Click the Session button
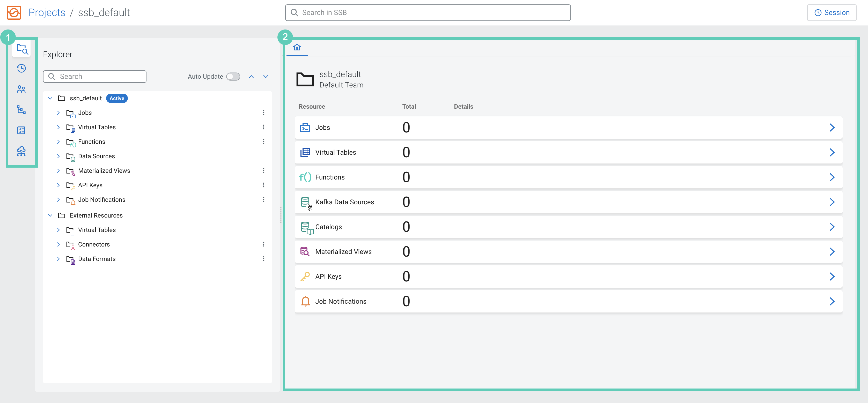Image resolution: width=868 pixels, height=403 pixels. click(831, 12)
